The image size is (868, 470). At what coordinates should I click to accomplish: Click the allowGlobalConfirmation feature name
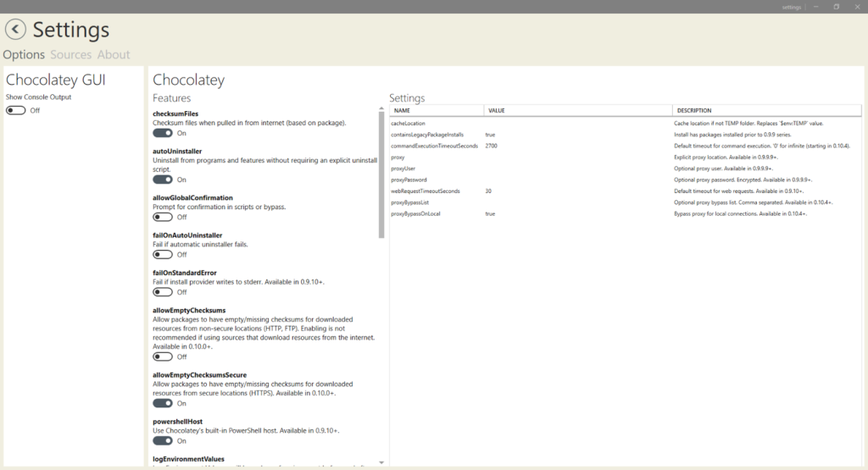point(192,198)
